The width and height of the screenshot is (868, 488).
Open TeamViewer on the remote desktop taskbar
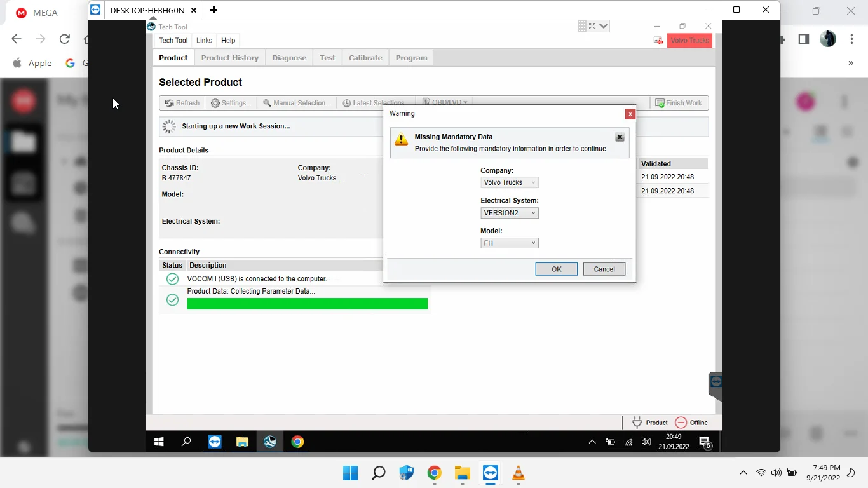click(x=215, y=442)
